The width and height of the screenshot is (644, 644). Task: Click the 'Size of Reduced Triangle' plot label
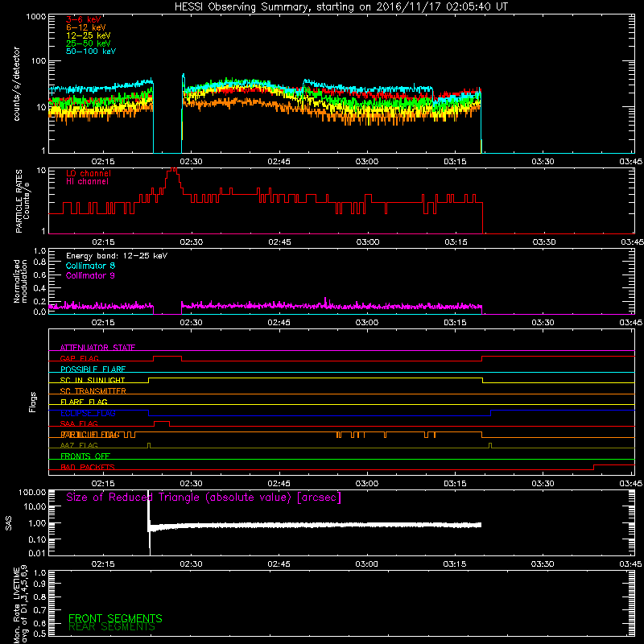pyautogui.click(x=204, y=497)
